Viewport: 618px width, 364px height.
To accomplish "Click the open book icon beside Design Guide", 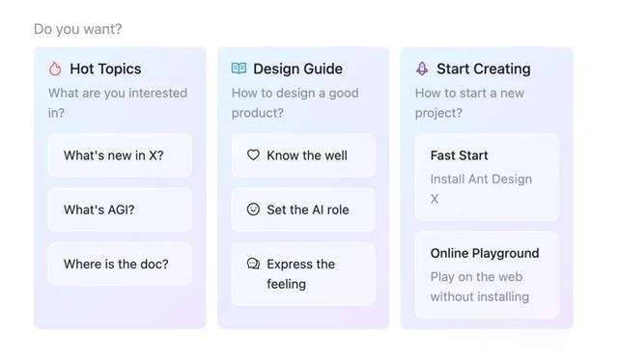I will coord(239,69).
